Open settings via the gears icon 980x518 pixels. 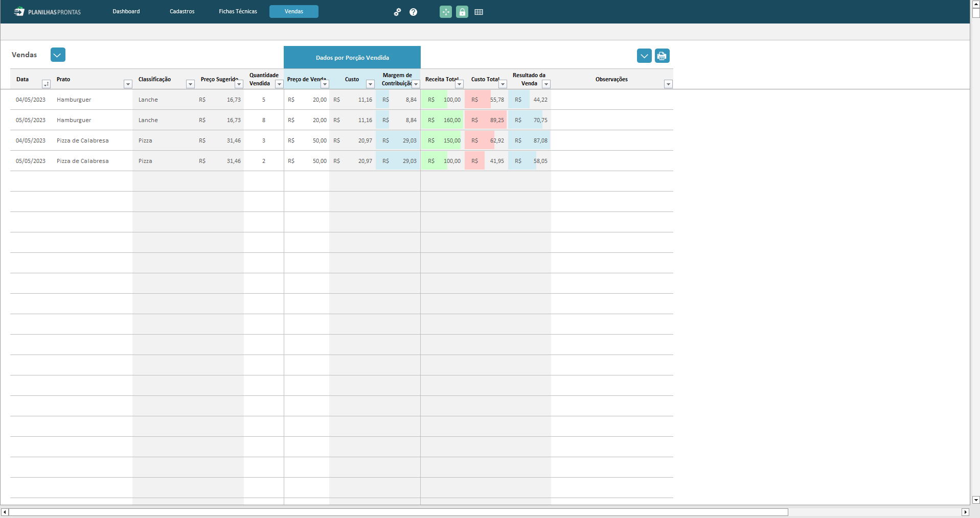pyautogui.click(x=397, y=12)
